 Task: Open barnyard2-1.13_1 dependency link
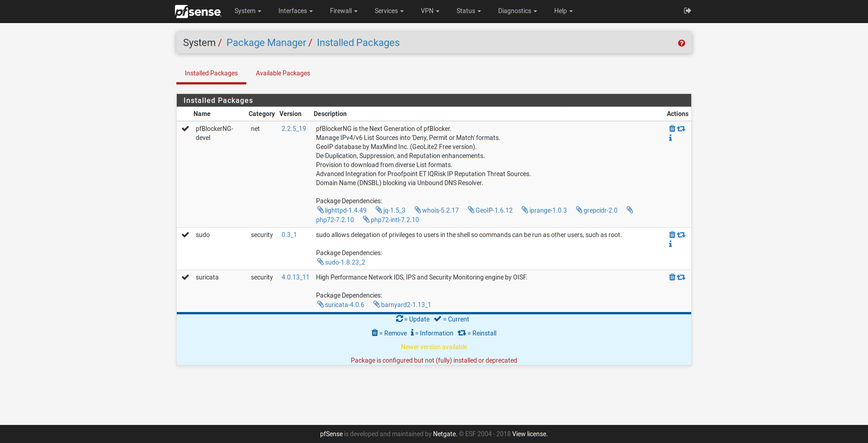click(x=402, y=305)
